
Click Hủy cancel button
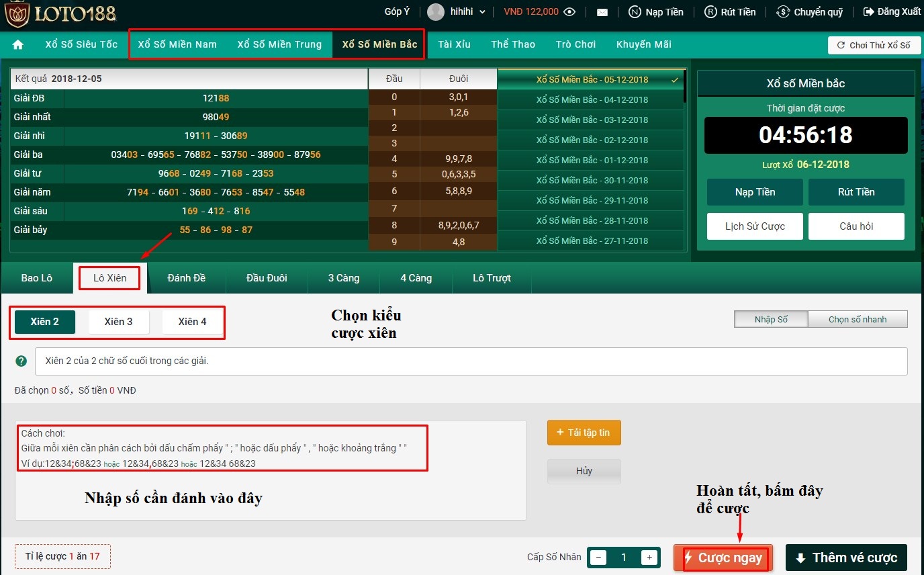pos(584,472)
